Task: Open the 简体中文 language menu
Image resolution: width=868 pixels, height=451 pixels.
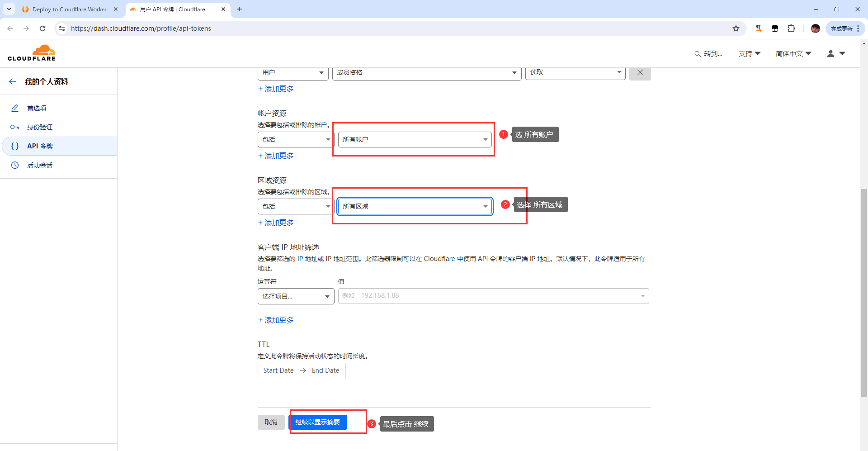Action: (x=793, y=53)
